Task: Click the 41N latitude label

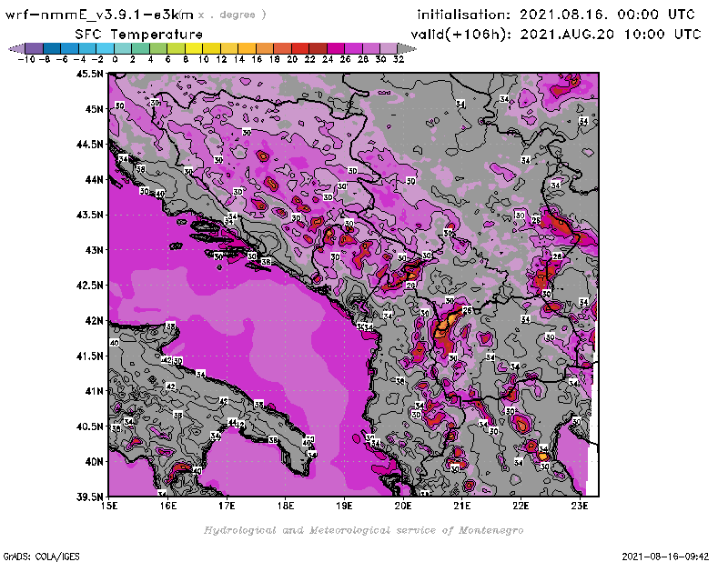Action: (94, 391)
